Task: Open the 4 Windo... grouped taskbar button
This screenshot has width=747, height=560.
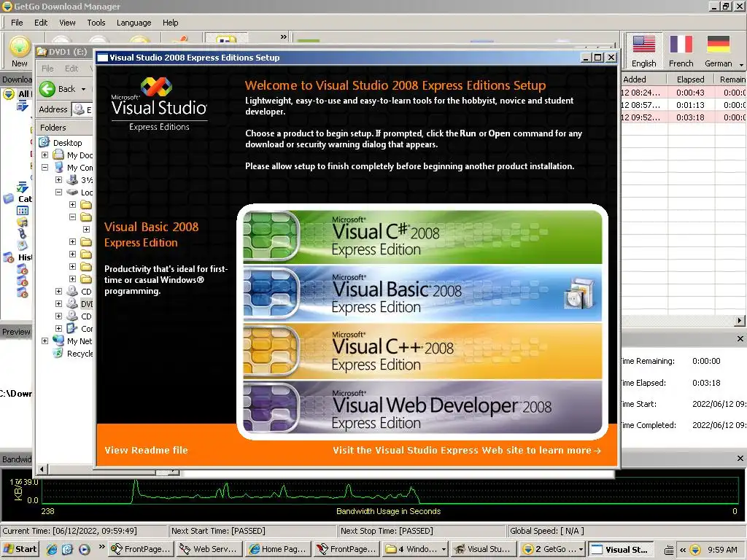Action: coord(415,549)
